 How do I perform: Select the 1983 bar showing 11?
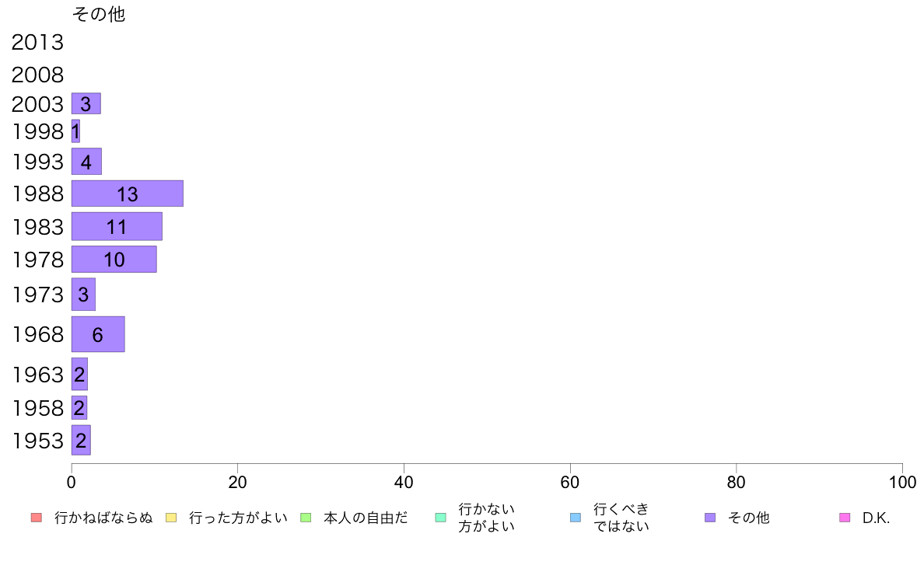pyautogui.click(x=117, y=226)
